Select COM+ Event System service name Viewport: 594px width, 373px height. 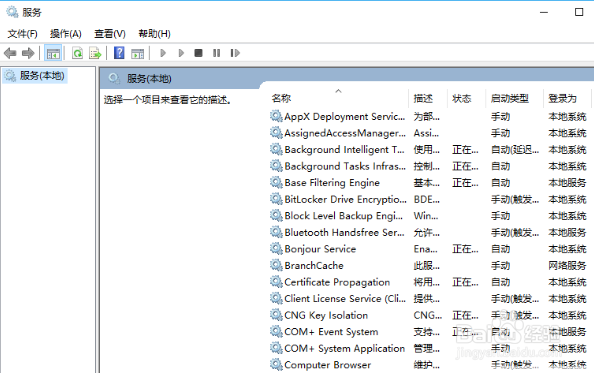click(331, 332)
